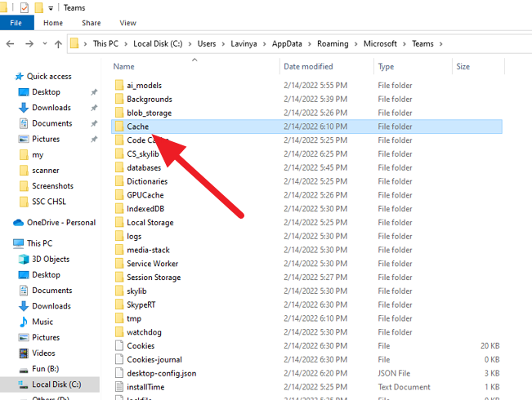
Task: Click Fun (B:) drive icon
Action: click(24, 370)
